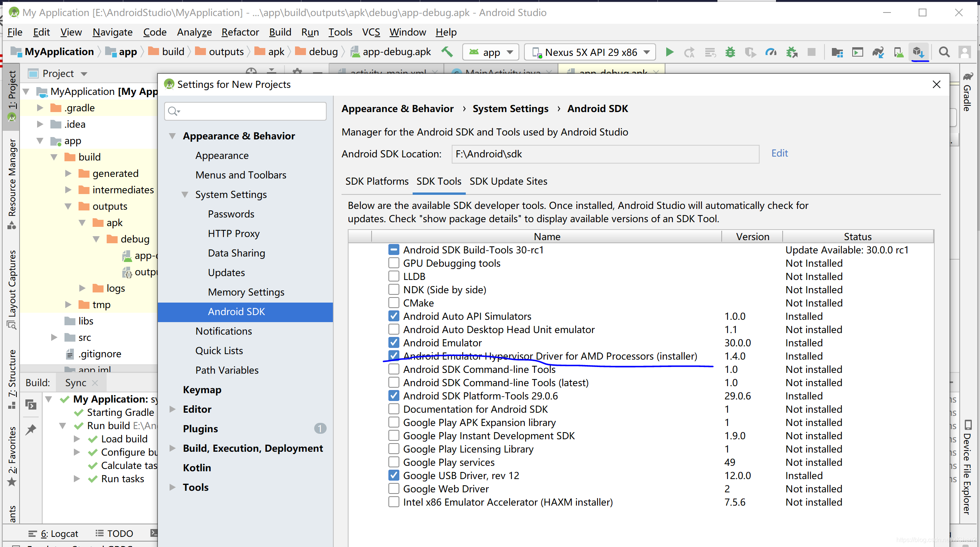The image size is (980, 547).
Task: Open the Refactor menu
Action: pyautogui.click(x=240, y=32)
